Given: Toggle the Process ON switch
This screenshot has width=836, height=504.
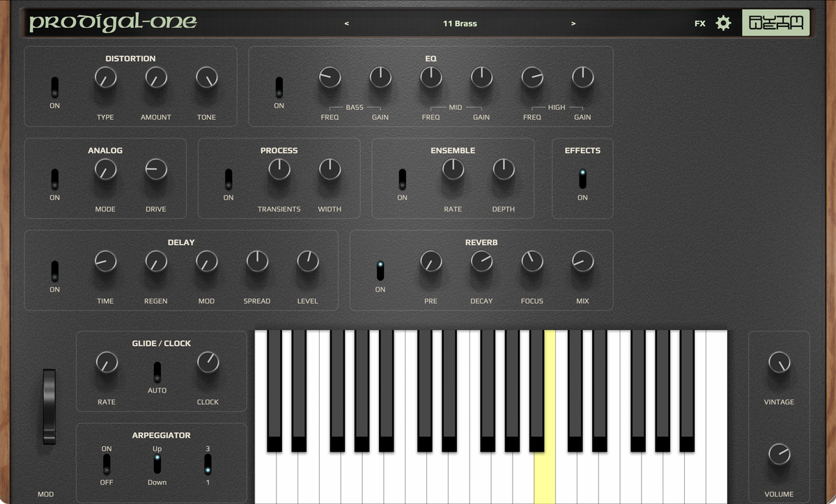Looking at the screenshot, I should (x=229, y=179).
